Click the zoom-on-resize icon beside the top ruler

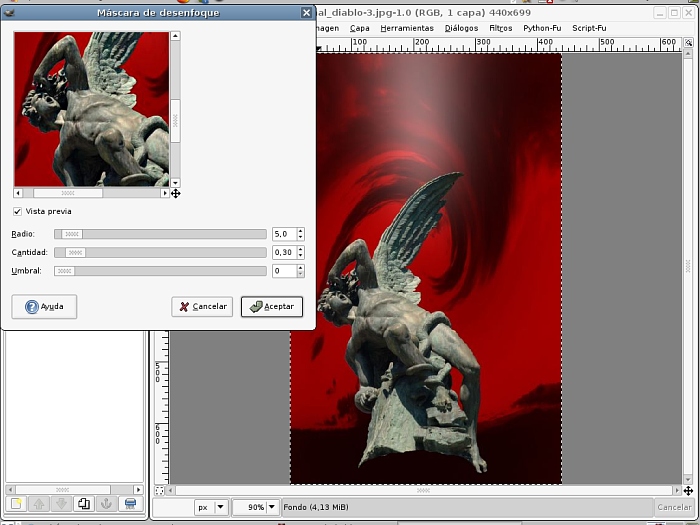(x=688, y=43)
